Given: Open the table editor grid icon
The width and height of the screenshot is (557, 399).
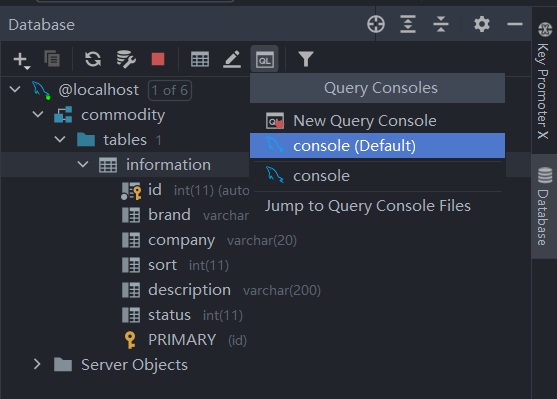Looking at the screenshot, I should (x=200, y=59).
